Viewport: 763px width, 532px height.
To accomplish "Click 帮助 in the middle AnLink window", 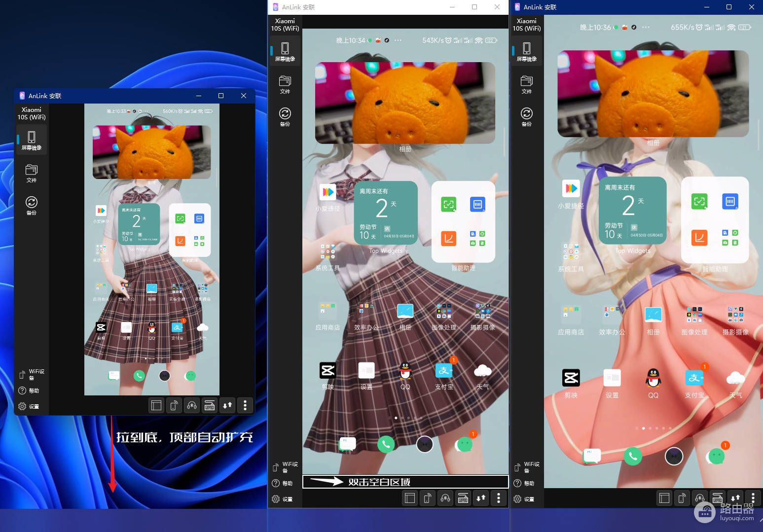I will point(283,483).
